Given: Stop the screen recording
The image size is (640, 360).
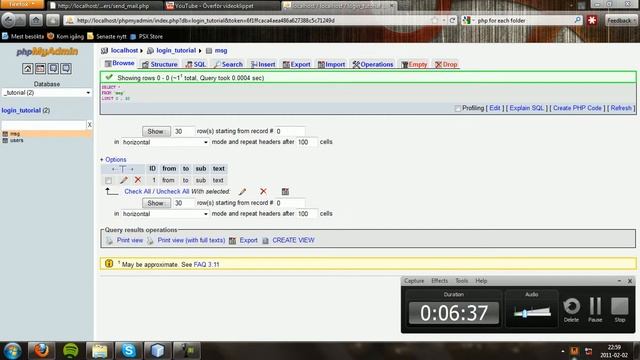Looking at the screenshot, I should tap(620, 310).
